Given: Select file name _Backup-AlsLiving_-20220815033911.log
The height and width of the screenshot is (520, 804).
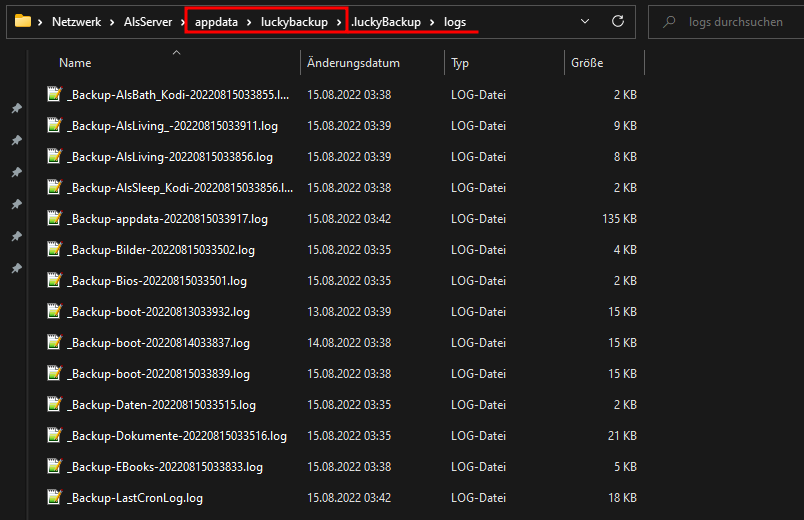Looking at the screenshot, I should point(172,126).
